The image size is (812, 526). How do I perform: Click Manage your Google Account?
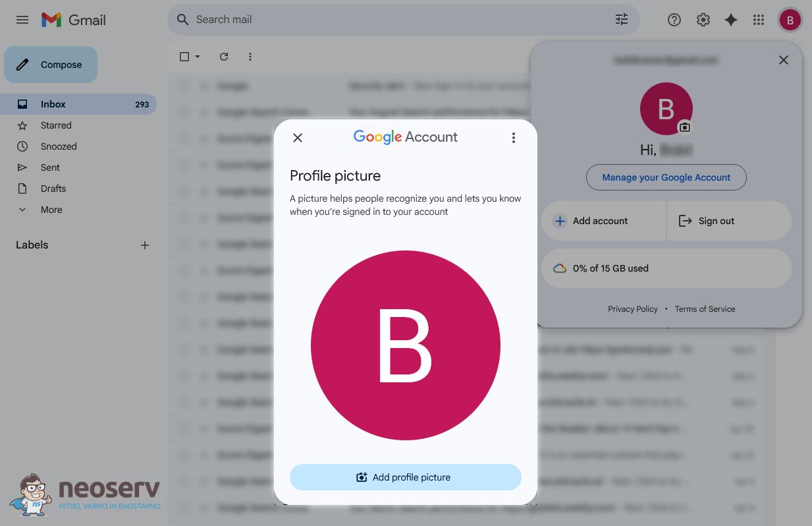[666, 177]
